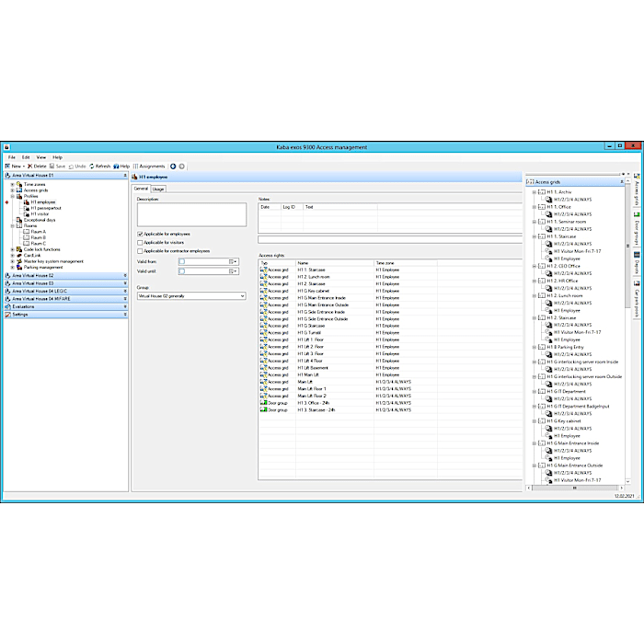Image resolution: width=644 pixels, height=644 pixels.
Task: Switch to the Usage tab
Action: (158, 189)
